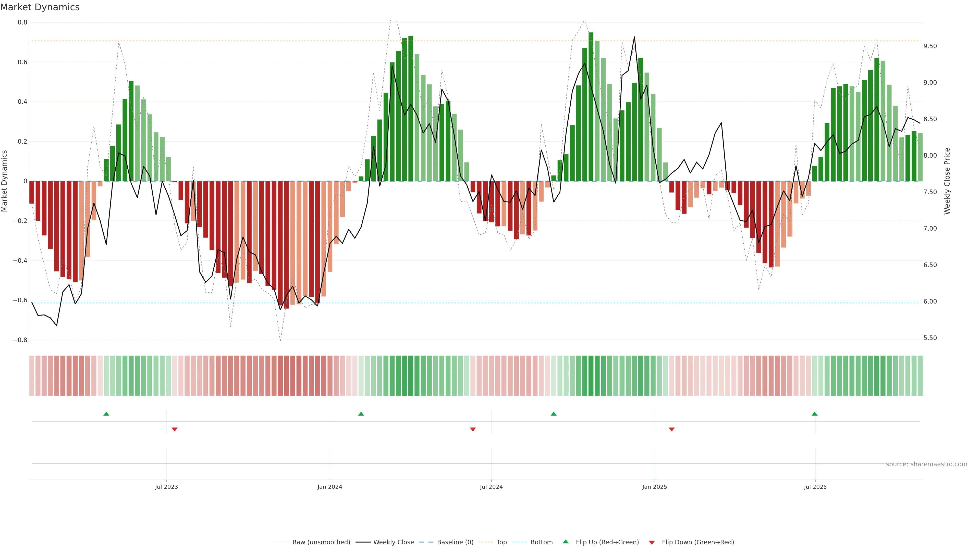Click the red flip-down triangle after Jul 2023
This screenshot has width=980, height=551.
(175, 429)
